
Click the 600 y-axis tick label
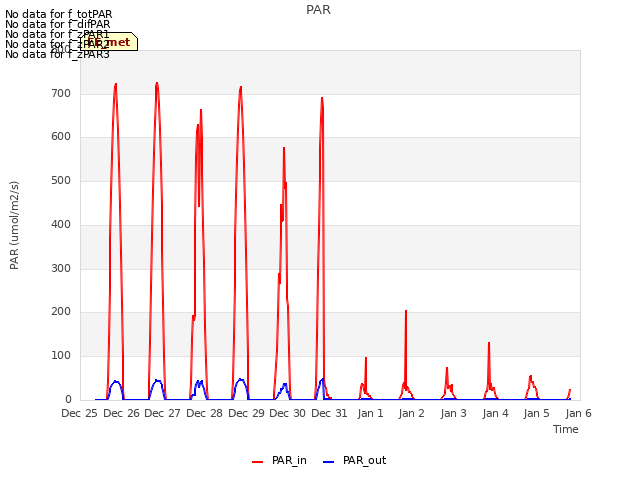click(x=61, y=137)
